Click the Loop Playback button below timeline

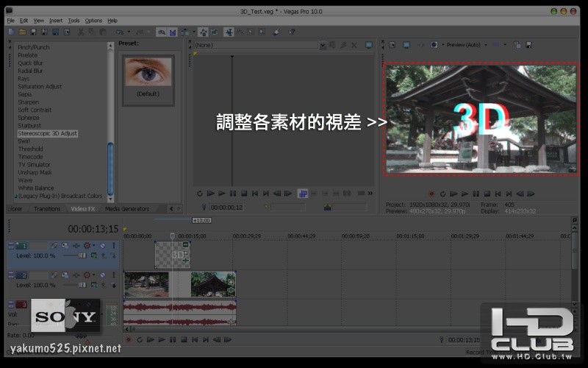[x=140, y=340]
